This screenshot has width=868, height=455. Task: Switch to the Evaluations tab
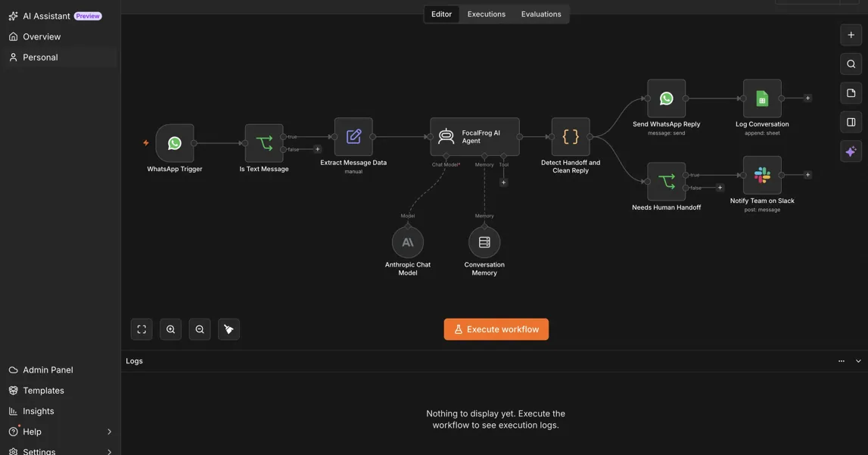[x=541, y=14]
